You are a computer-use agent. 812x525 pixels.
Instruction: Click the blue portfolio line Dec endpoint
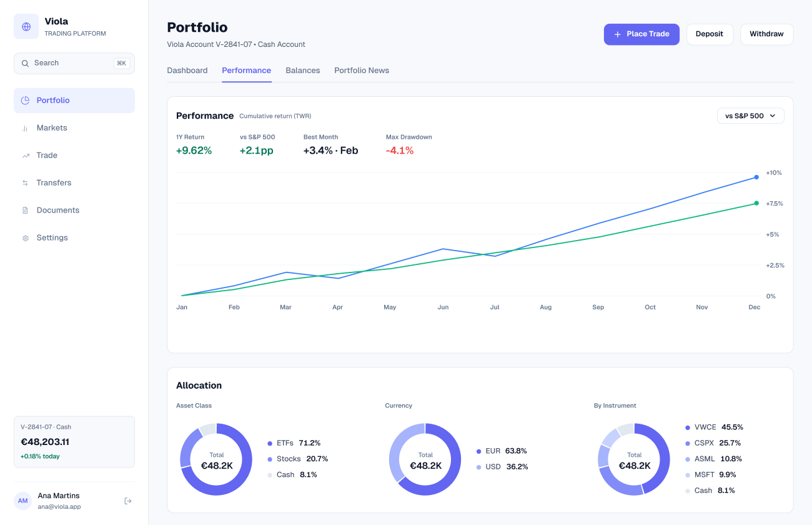[756, 177]
